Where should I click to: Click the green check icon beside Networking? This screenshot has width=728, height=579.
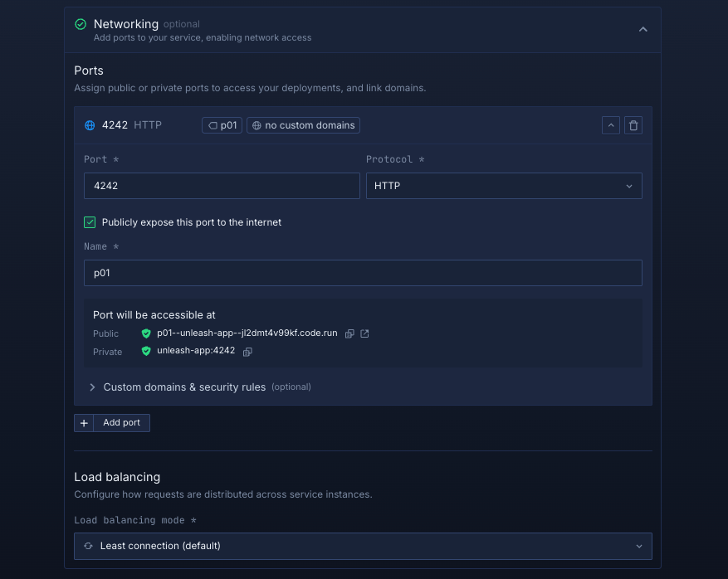[x=81, y=25]
